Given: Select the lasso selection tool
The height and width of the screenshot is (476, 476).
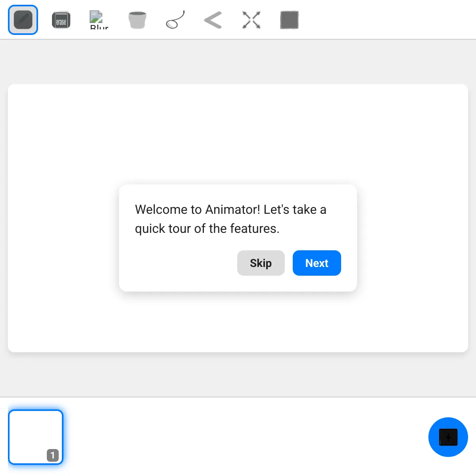Looking at the screenshot, I should (175, 20).
